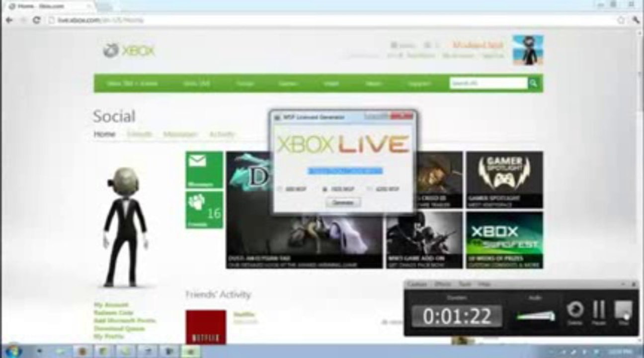
Task: Click the Xbox logo in page header
Action: coord(129,50)
